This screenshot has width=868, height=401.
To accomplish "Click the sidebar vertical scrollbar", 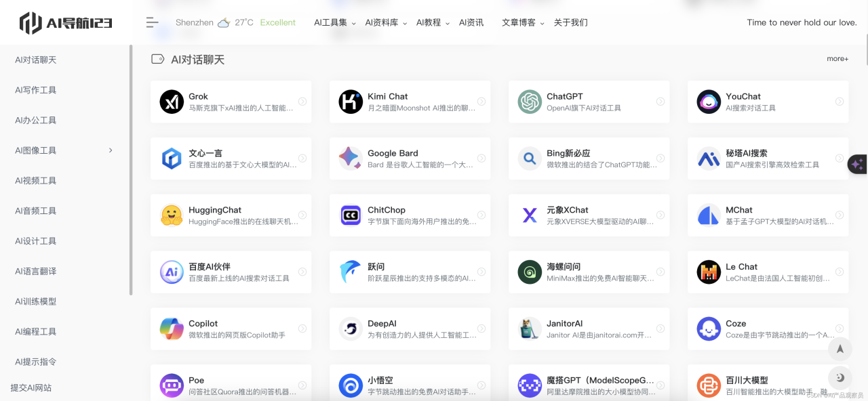I will pos(131,170).
